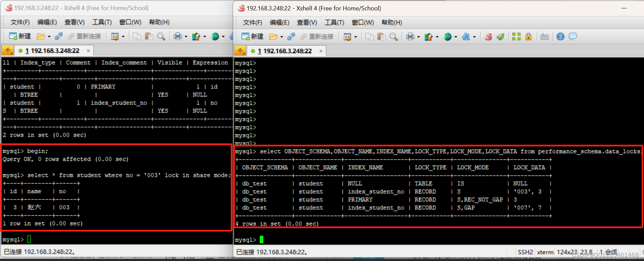This screenshot has height=261, width=644.
Task: Click Copy icon in left window toolbar
Action: (x=137, y=36)
